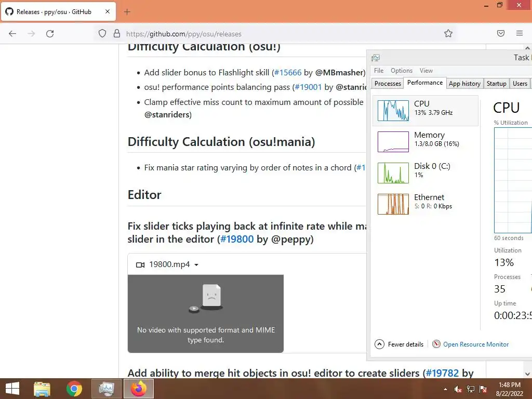Close the Releases ppy/osu tab
This screenshot has height=399, width=532.
[107, 11]
